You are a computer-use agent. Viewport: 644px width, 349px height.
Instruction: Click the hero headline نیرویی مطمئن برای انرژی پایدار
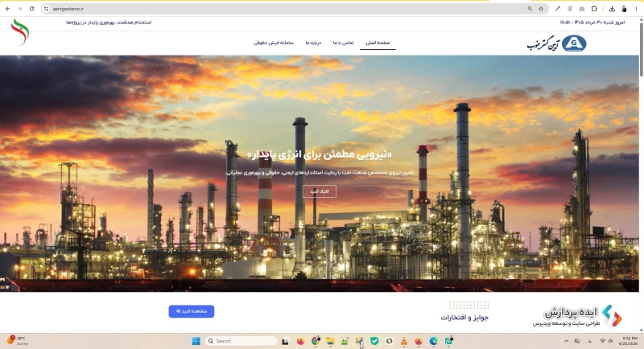[x=320, y=154]
